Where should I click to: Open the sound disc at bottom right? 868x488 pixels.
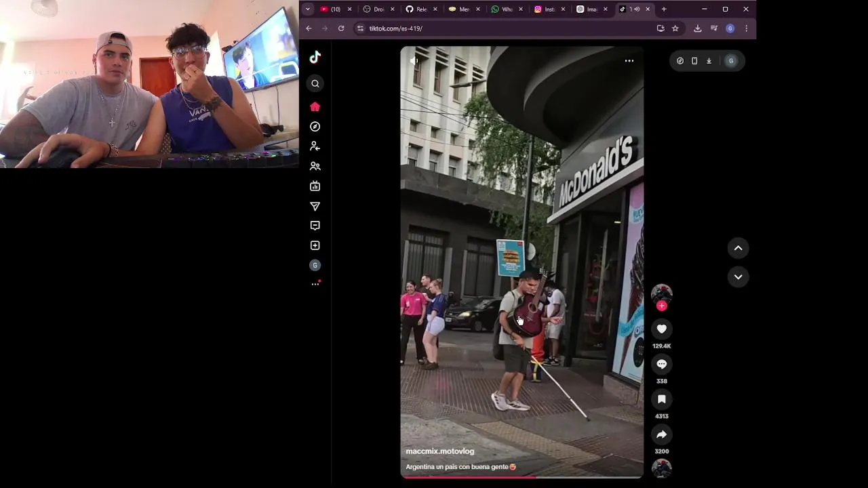(x=662, y=468)
